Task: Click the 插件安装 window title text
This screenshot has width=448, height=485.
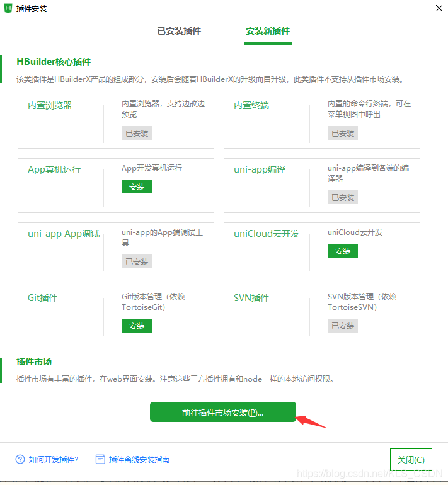Action: click(32, 9)
